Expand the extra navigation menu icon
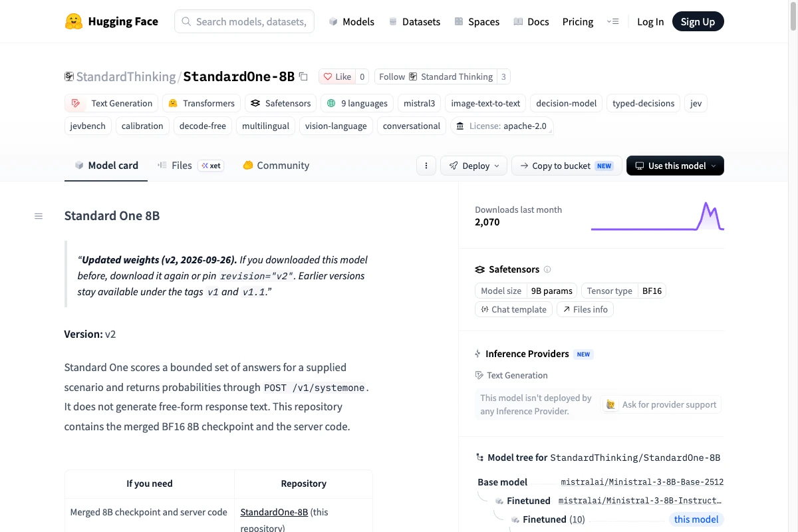This screenshot has width=798, height=532. (x=613, y=21)
